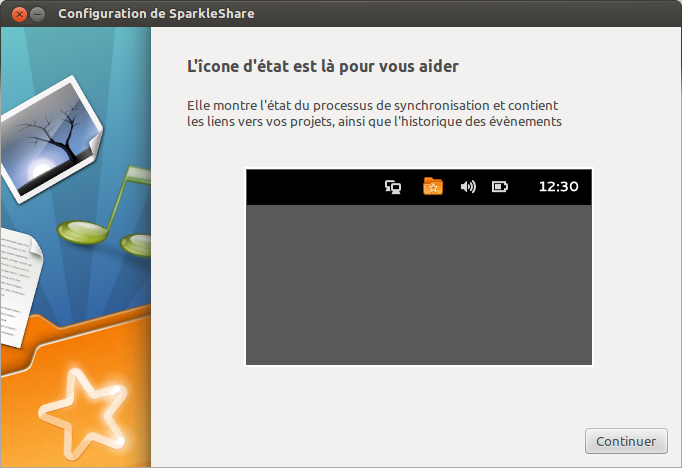This screenshot has width=682, height=468.
Task: Click the tree photo icon in the sidebar
Action: click(x=51, y=138)
